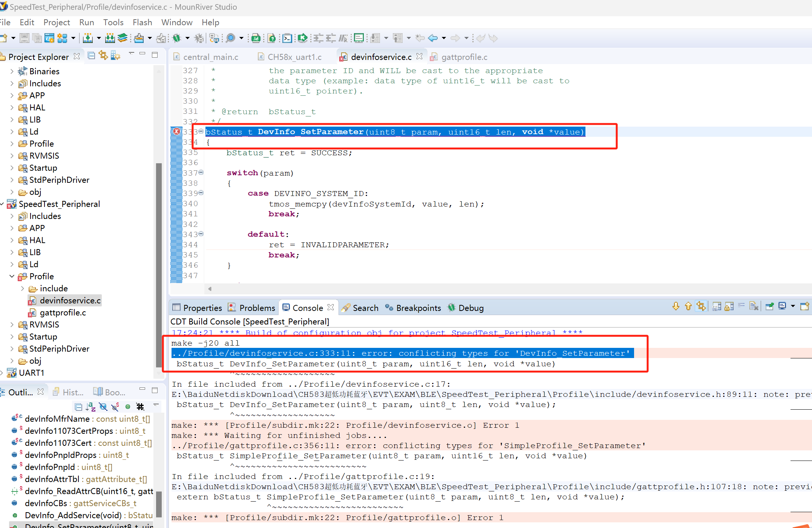Click the error marker on line 333
The width and height of the screenshot is (812, 528).
coord(176,131)
